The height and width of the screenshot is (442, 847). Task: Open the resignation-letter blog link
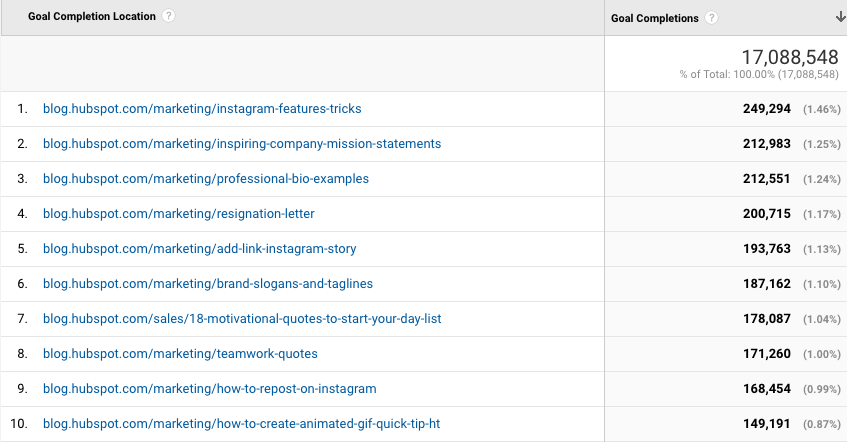point(179,213)
